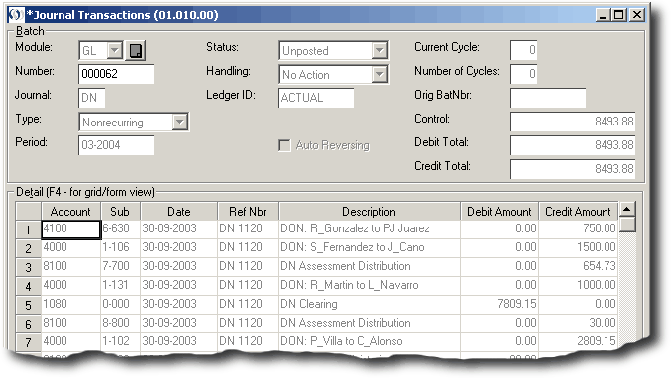This screenshot has height=378, width=672.
Task: Click the Number of Cycles field
Action: pos(523,74)
